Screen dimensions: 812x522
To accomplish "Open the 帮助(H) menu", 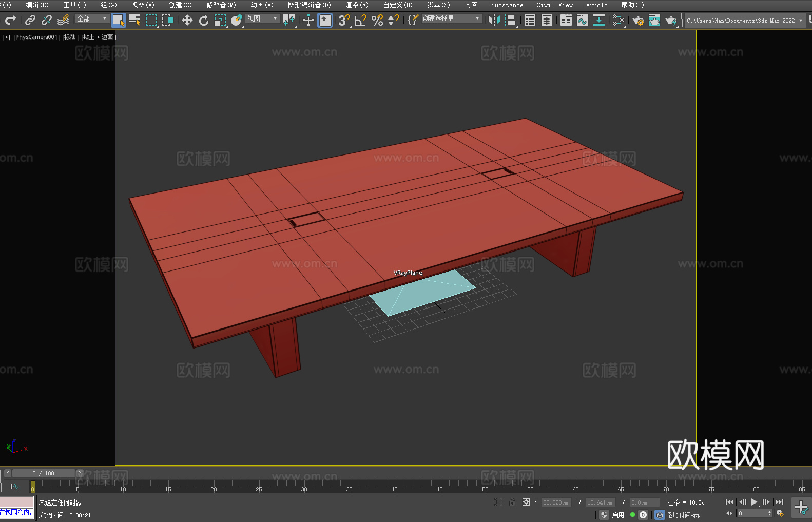I will click(x=632, y=5).
